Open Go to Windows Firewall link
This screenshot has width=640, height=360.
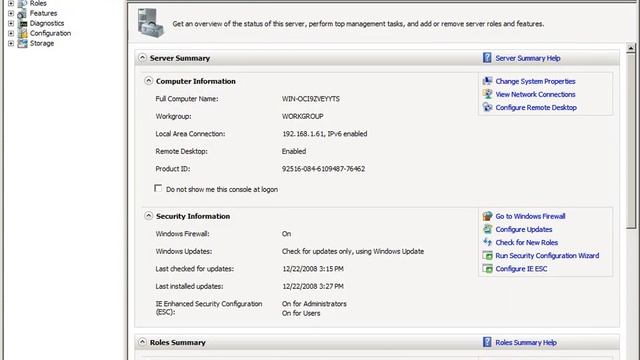(x=530, y=216)
